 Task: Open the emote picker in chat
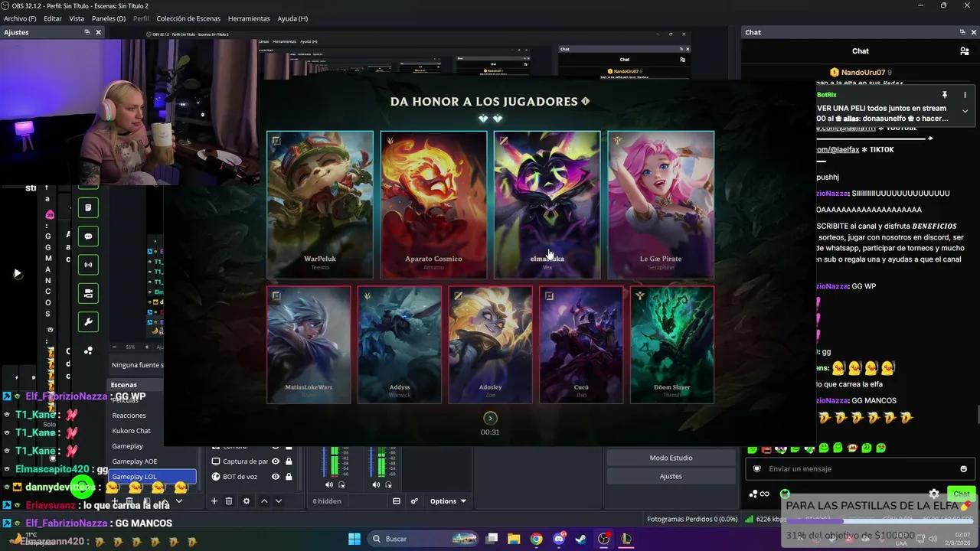coord(963,469)
